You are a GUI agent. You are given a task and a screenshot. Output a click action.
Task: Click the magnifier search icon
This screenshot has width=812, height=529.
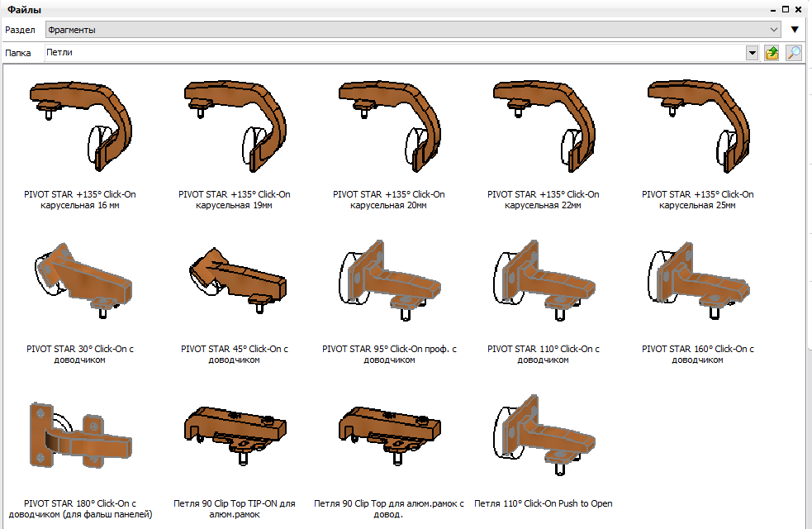794,53
